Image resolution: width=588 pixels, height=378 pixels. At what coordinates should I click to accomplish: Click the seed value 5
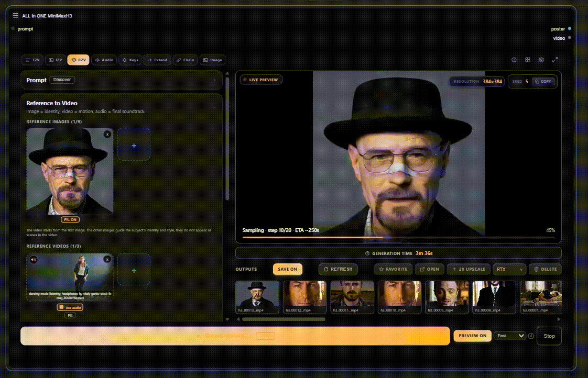pos(527,82)
